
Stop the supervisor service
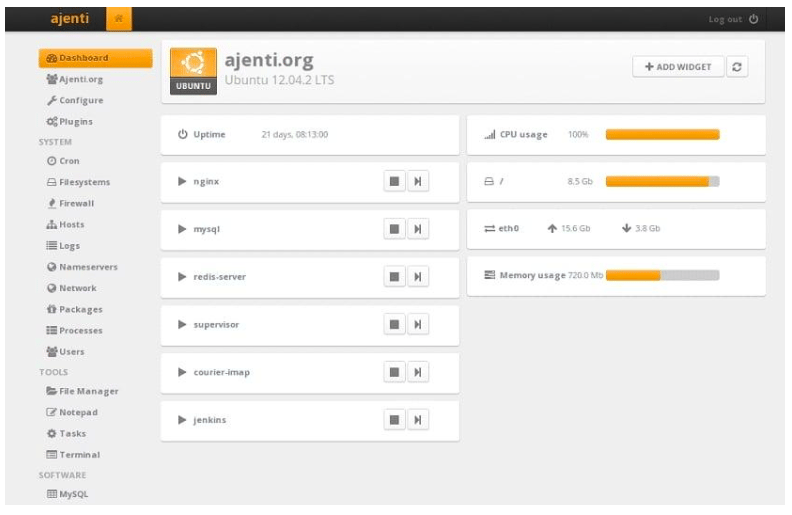pyautogui.click(x=394, y=324)
